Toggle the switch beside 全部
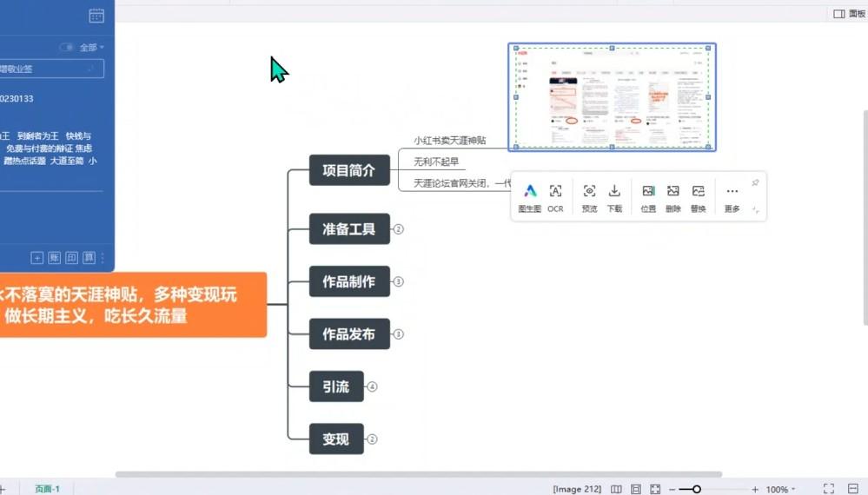Image resolution: width=868 pixels, height=495 pixels. pyautogui.click(x=66, y=47)
